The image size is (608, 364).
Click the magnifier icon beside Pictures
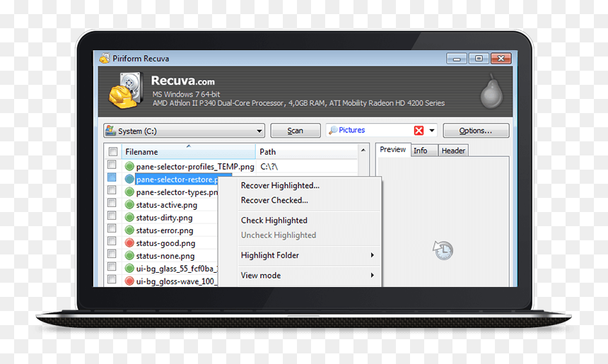click(x=333, y=130)
